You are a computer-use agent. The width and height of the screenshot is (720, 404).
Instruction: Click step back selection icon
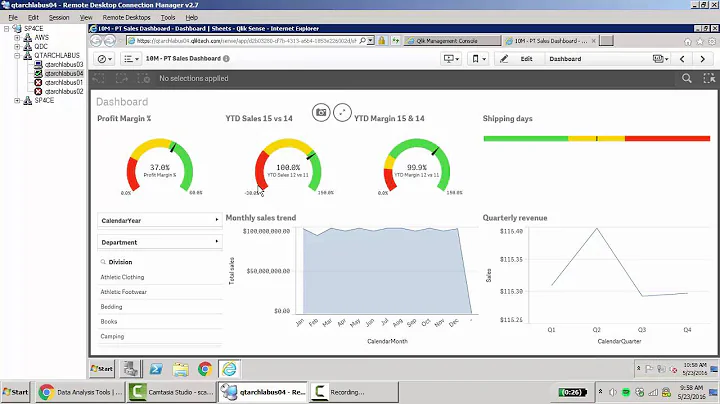98,79
